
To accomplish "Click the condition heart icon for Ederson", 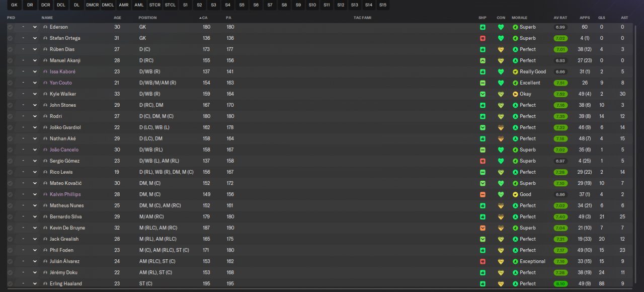I will coord(501,27).
